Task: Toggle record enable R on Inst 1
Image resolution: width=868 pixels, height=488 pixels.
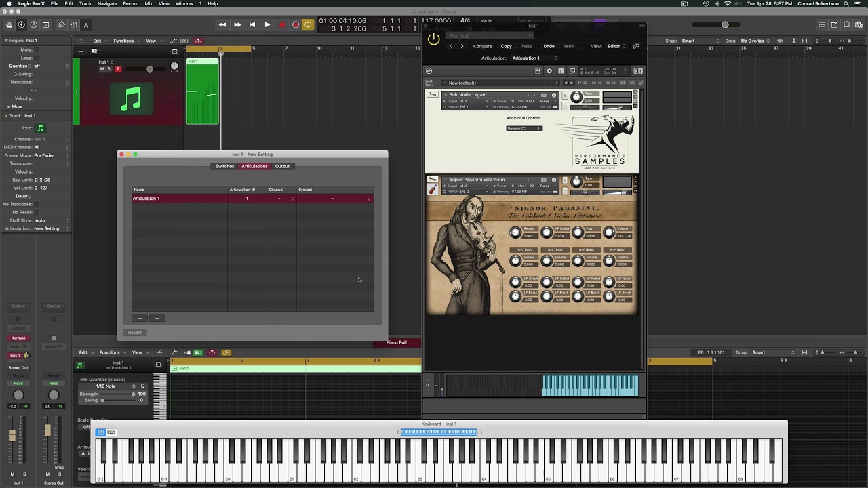Action: pos(118,69)
